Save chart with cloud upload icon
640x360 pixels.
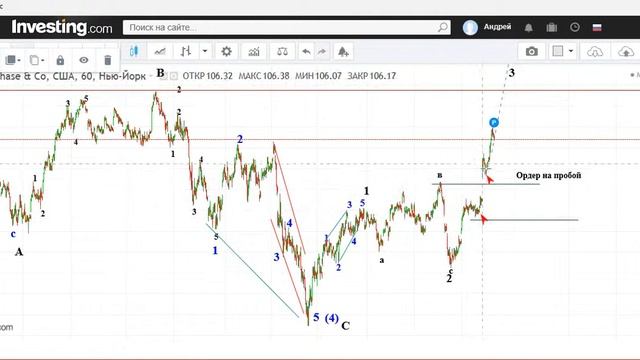click(x=626, y=52)
